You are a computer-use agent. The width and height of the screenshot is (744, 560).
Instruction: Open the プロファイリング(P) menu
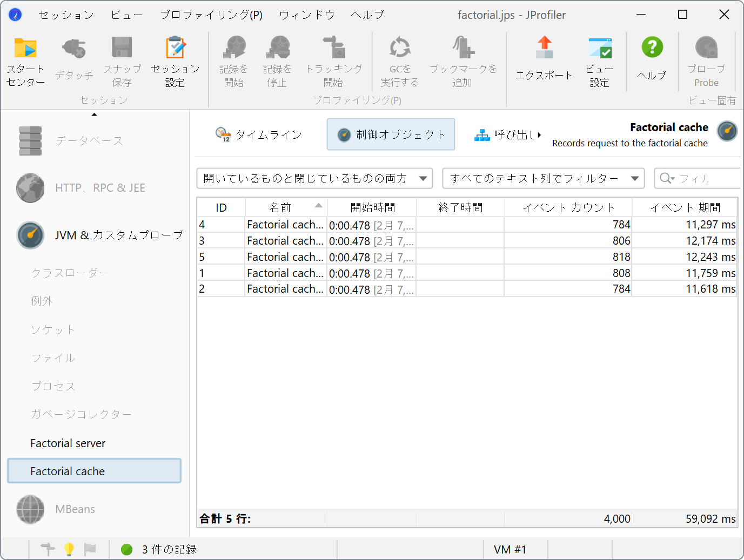pos(211,15)
